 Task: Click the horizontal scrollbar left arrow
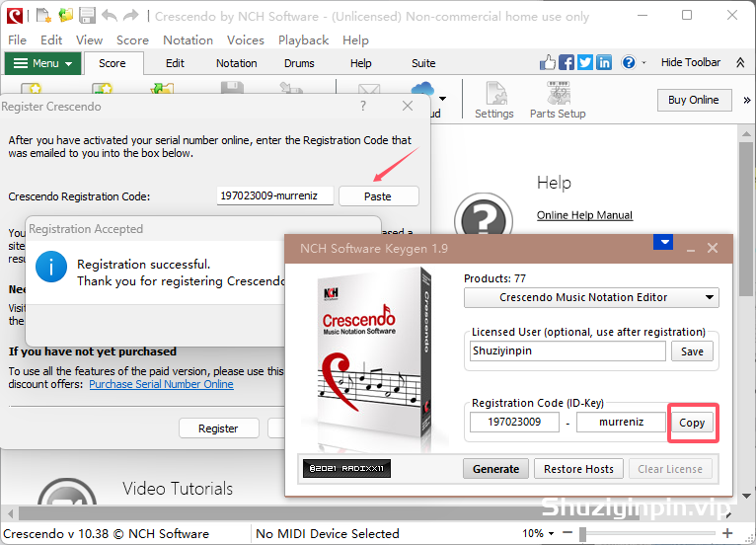pyautogui.click(x=10, y=512)
